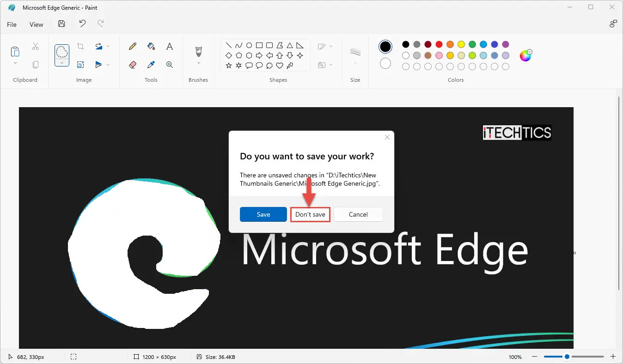Click the Copy icon

point(36,65)
